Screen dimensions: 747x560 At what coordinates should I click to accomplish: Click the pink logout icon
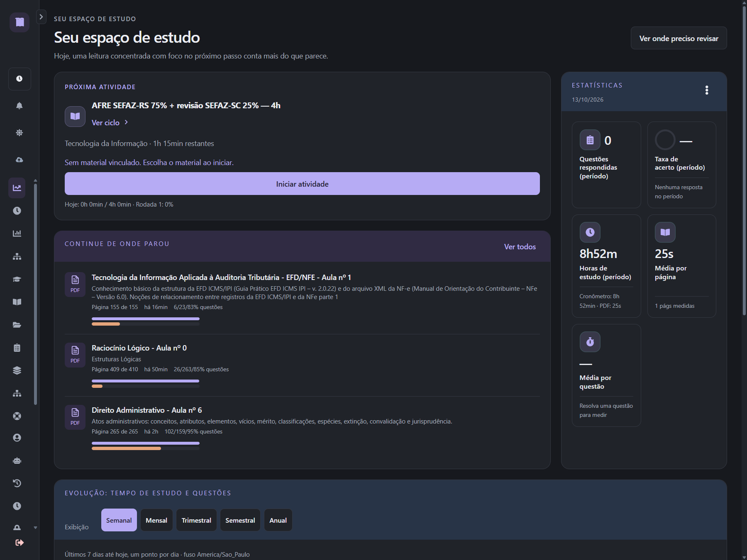click(x=20, y=543)
